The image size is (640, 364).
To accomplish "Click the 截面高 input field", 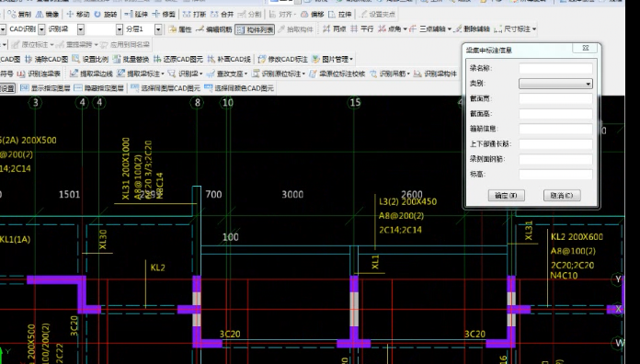I will 555,114.
